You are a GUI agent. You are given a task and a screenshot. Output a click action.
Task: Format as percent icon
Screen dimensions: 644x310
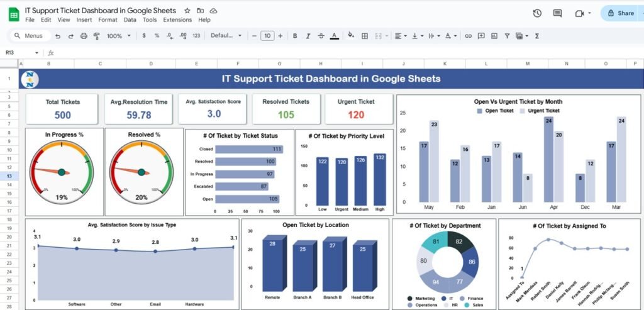(157, 36)
